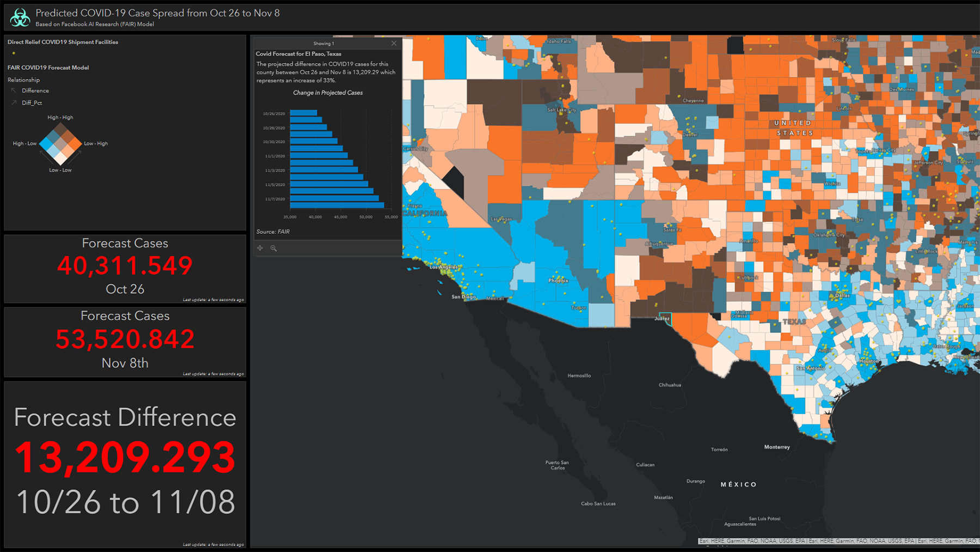
Task: Select the cream Low-Low legend swatch
Action: [60, 159]
